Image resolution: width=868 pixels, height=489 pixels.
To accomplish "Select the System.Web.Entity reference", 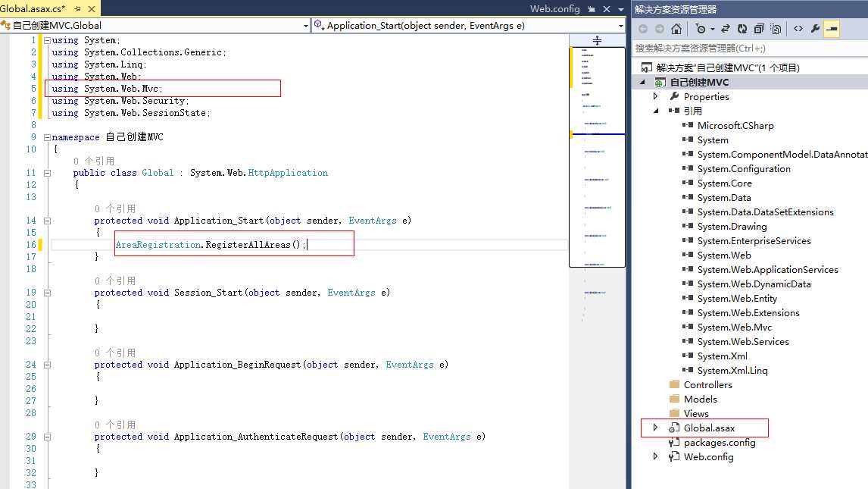I will coord(738,299).
